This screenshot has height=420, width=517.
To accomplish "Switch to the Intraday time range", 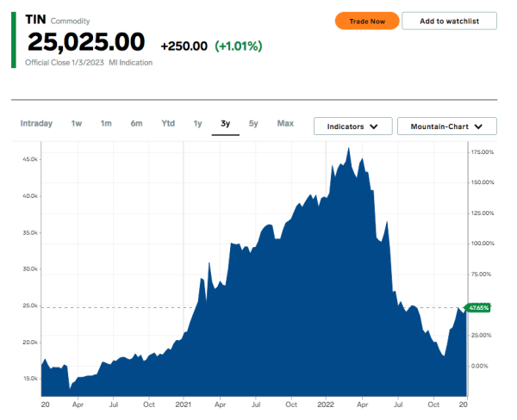I will 36,124.
